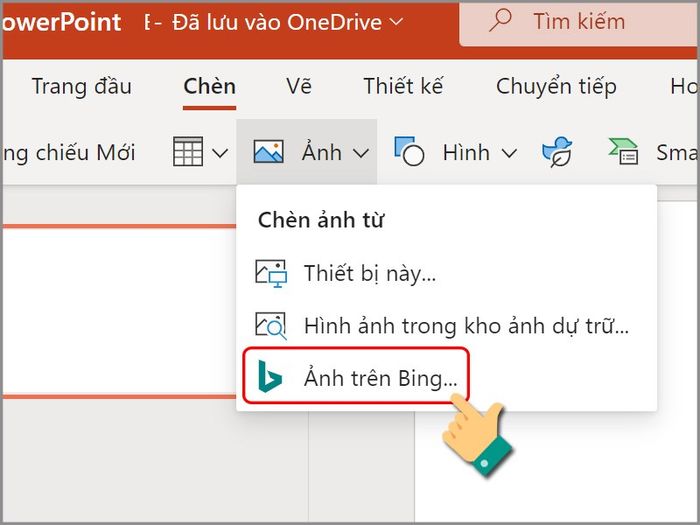
Task: Click the stock images magnifier picture icon
Action: pyautogui.click(x=271, y=325)
